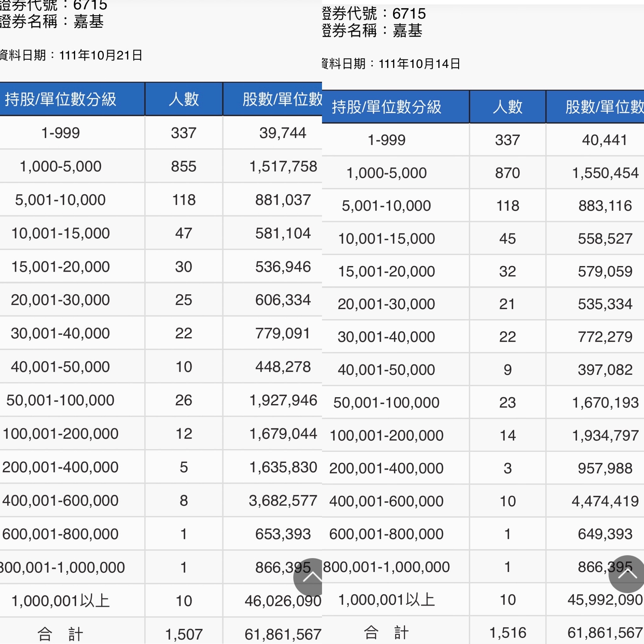Viewport: 644px width, 644px height.
Task: Click the right 人數 column header
Action: pos(507,107)
